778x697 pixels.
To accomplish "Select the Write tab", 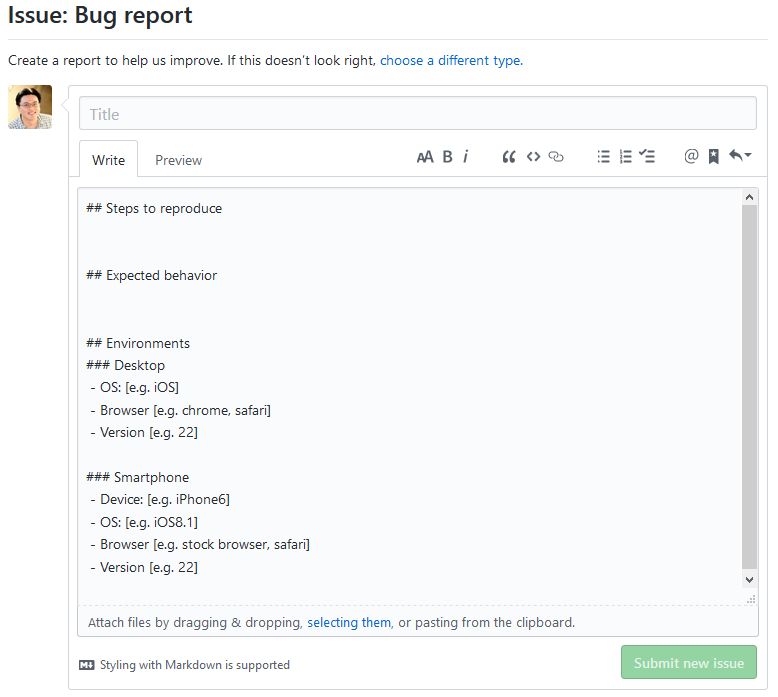I will pyautogui.click(x=108, y=160).
